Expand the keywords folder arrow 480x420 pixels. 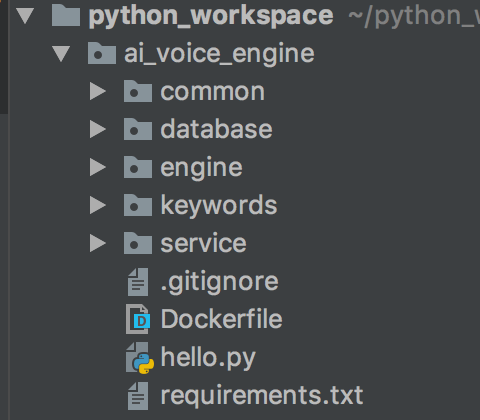98,205
